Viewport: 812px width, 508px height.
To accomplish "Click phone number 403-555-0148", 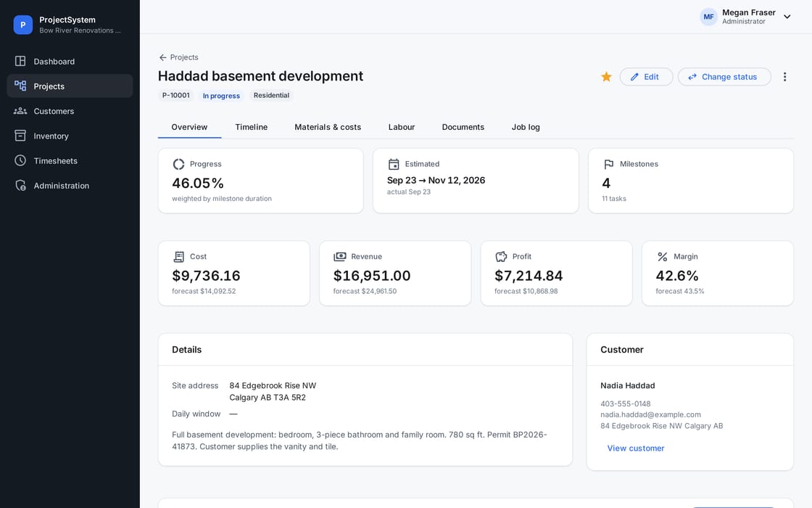I will point(626,403).
